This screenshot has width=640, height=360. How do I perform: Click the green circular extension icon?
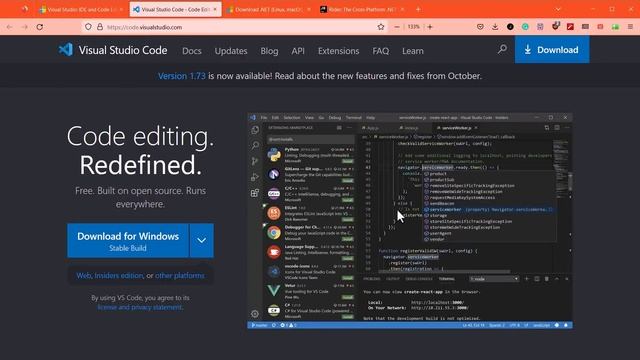[x=525, y=27]
